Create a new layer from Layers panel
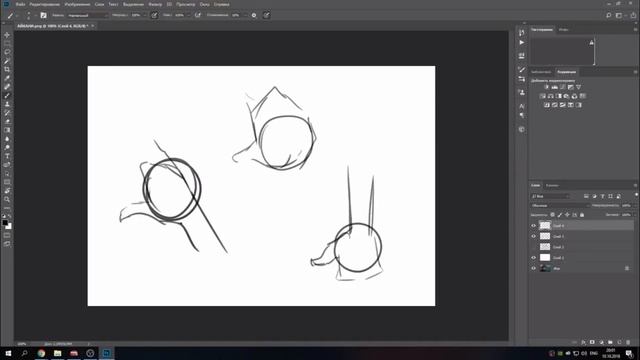Screen dimensions: 640x360 tap(619, 342)
